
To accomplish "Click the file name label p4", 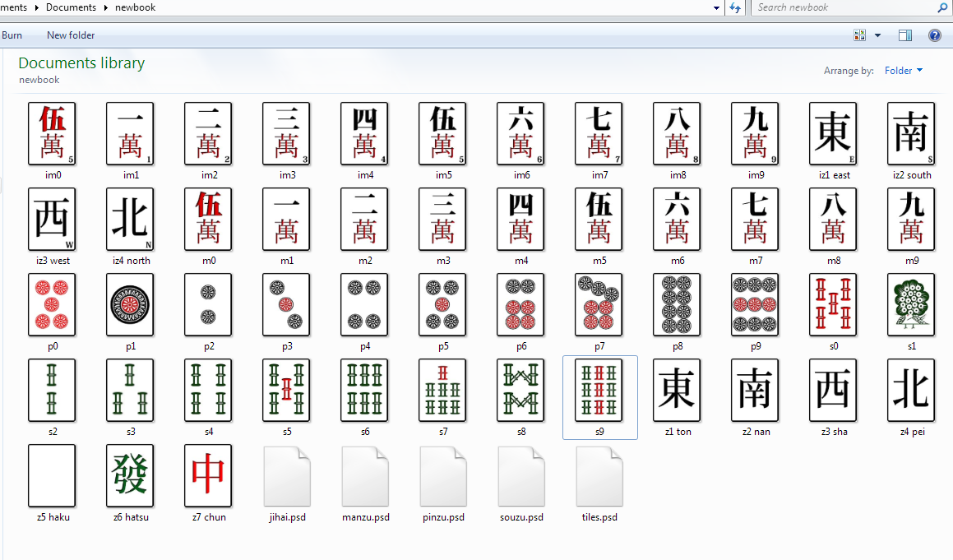I will [x=365, y=346].
